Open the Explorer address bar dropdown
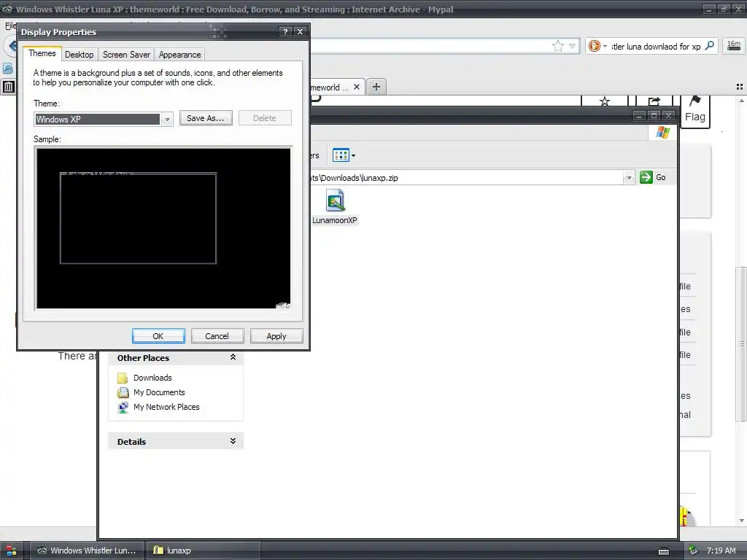The image size is (747, 560). pos(629,178)
